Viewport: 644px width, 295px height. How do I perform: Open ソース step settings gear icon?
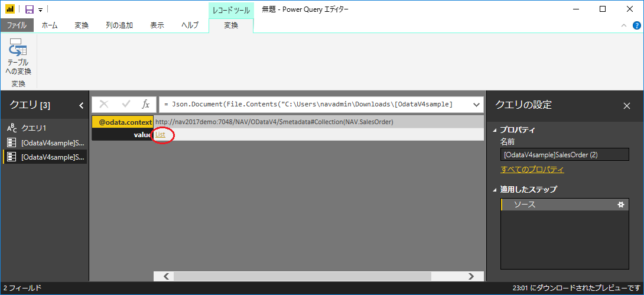[x=620, y=204]
